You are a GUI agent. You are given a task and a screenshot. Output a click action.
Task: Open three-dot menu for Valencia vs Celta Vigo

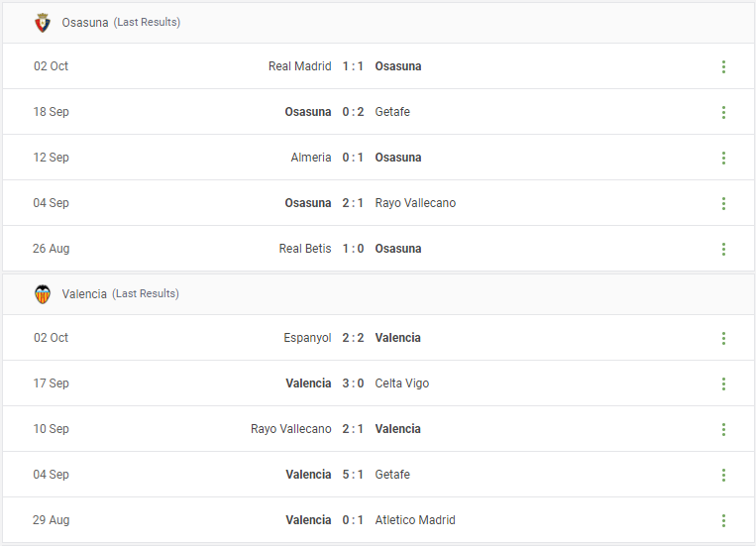point(723,383)
